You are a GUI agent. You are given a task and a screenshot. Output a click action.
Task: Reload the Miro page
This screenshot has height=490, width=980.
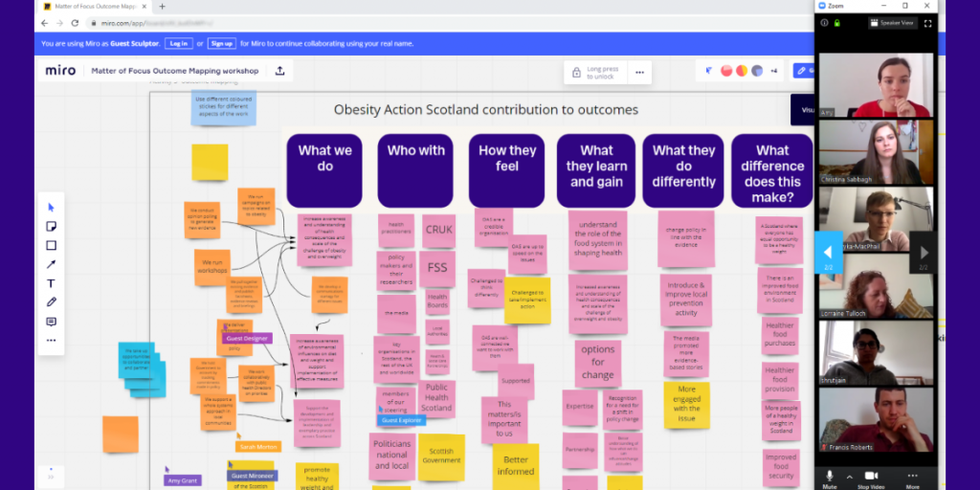(x=75, y=23)
